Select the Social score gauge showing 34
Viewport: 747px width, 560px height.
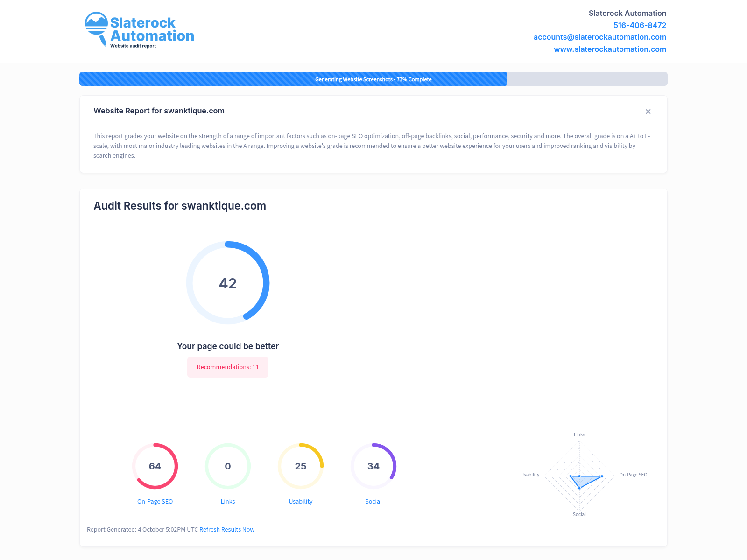tap(373, 466)
